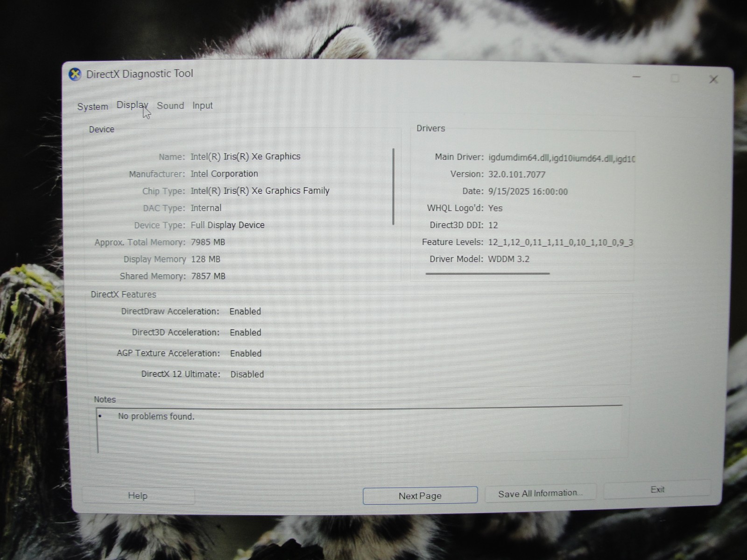Click Direct3D DDI value 12
747x560 pixels.
493,225
